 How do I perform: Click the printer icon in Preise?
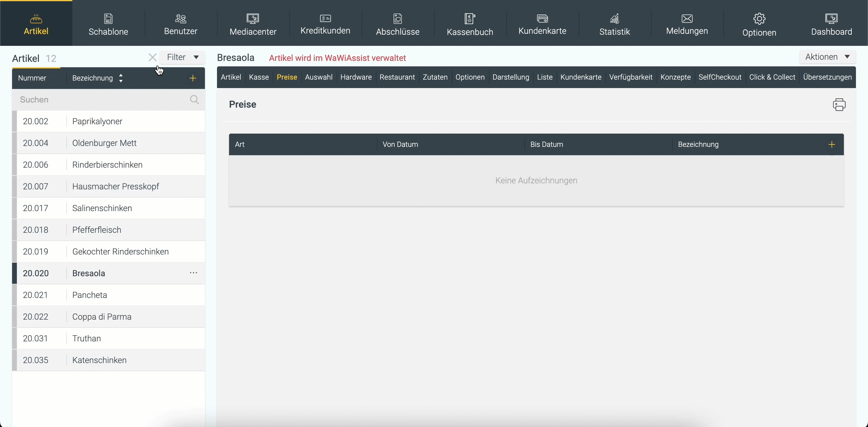[x=839, y=104]
